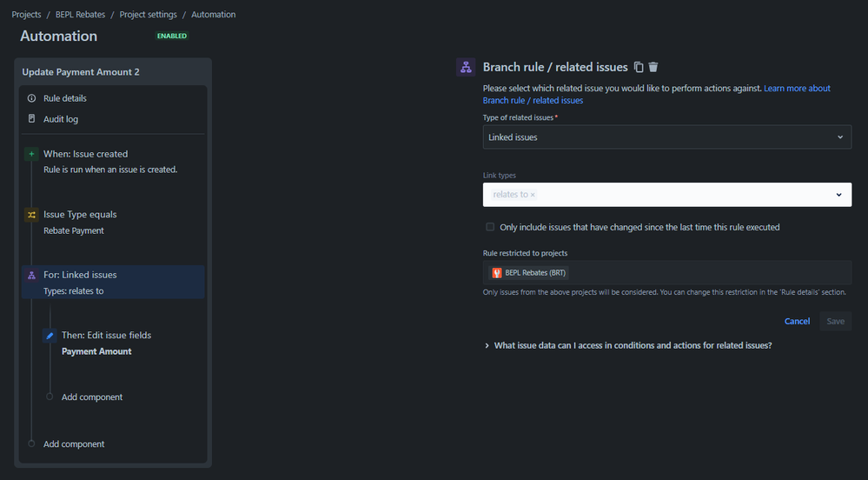This screenshot has width=868, height=480.
Task: Go to Project settings breadcrumb
Action: click(149, 15)
